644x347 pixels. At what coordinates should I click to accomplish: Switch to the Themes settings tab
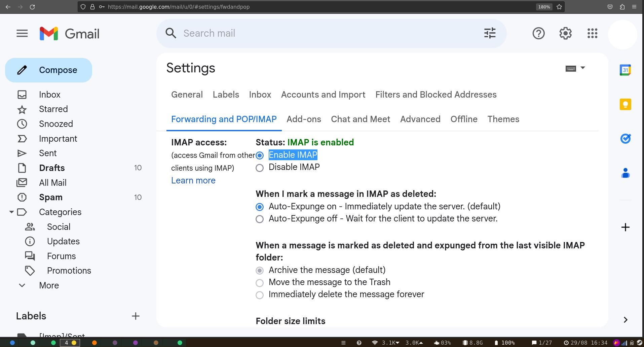point(503,119)
